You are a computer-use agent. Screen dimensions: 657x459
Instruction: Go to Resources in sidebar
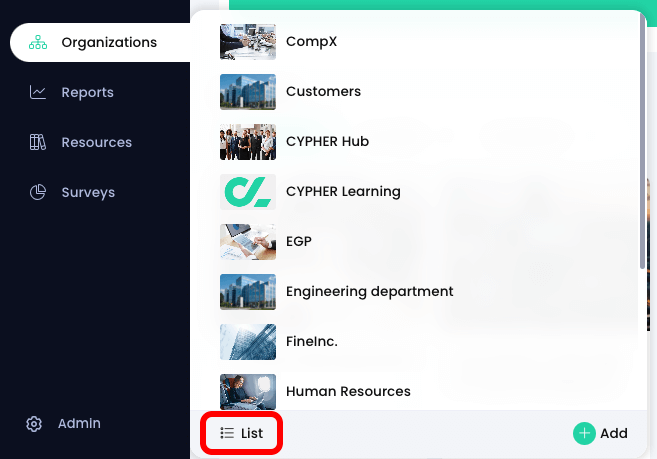click(97, 142)
